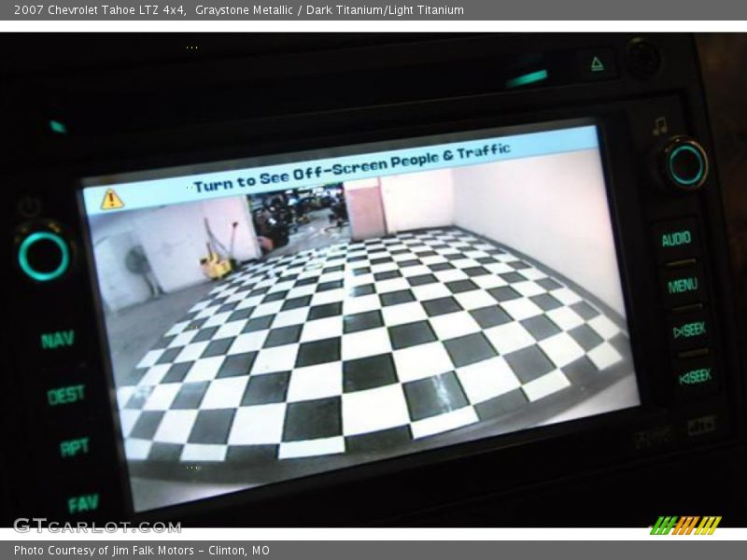The height and width of the screenshot is (560, 747).
Task: Select the DEST destination button
Action: coord(65,394)
